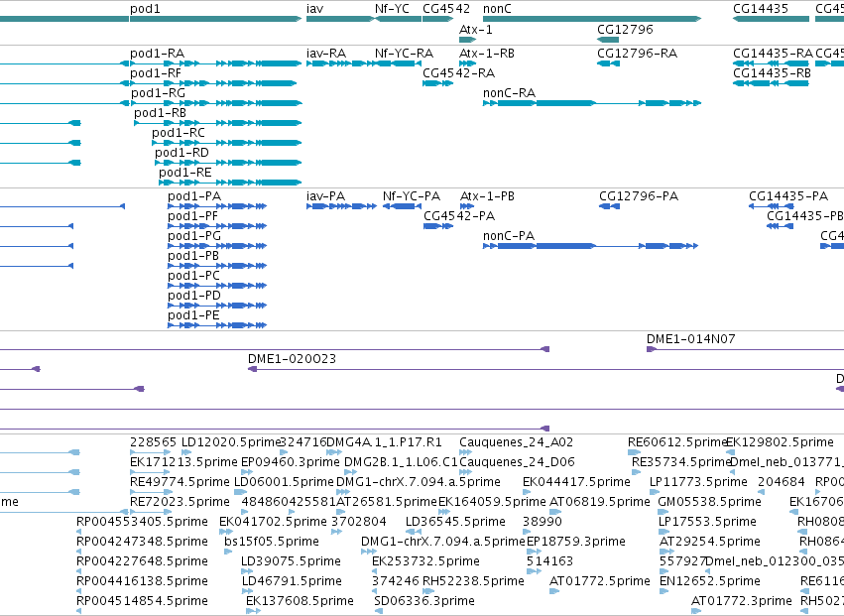This screenshot has width=844, height=616.
Task: Open the Atx-1 gene feature
Action: (467, 40)
